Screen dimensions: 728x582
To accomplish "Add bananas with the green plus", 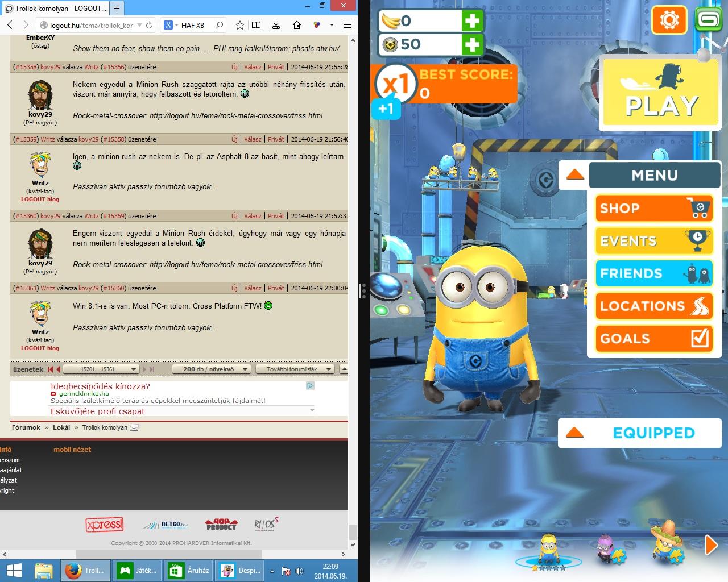I will tap(472, 21).
